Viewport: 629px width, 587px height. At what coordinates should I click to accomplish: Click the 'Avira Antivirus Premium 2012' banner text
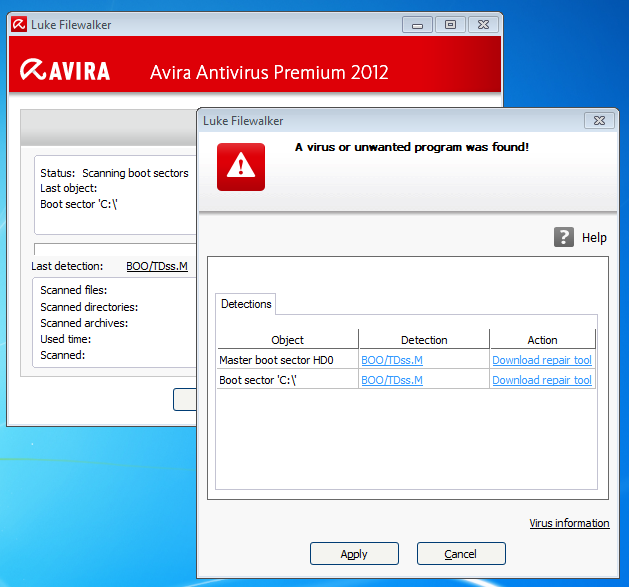click(x=269, y=73)
